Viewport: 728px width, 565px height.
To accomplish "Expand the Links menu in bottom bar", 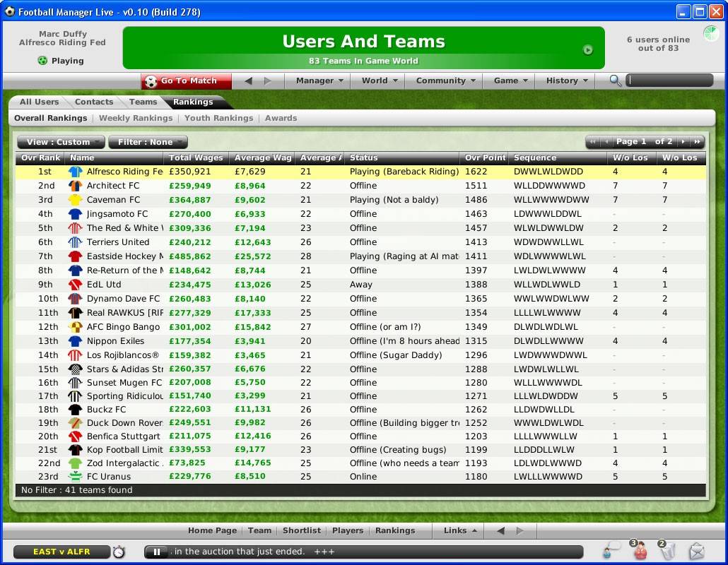I will (x=460, y=530).
